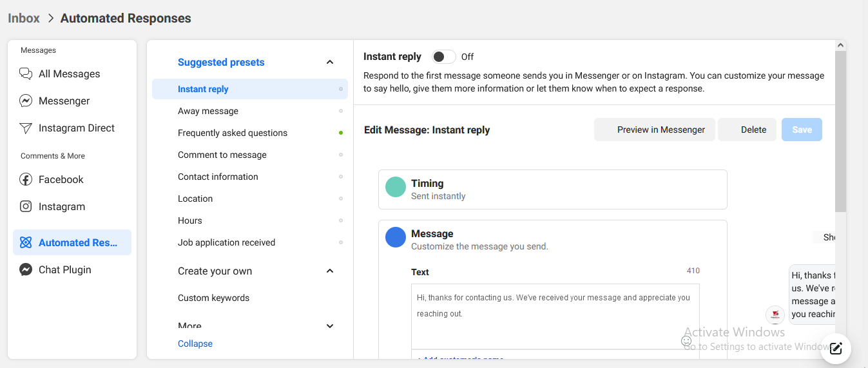The height and width of the screenshot is (368, 868).
Task: Click the Messenger icon in sidebar
Action: pyautogui.click(x=26, y=101)
